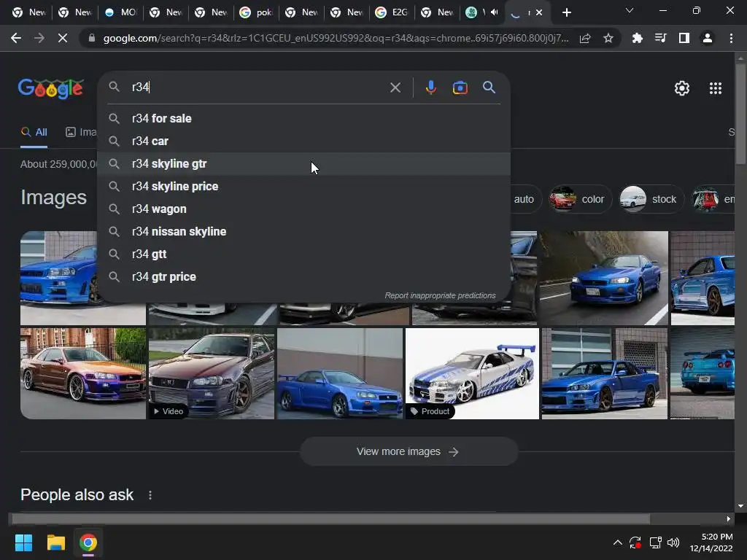This screenshot has height=560, width=747.
Task: Open the network icon in system tray
Action: [x=656, y=542]
